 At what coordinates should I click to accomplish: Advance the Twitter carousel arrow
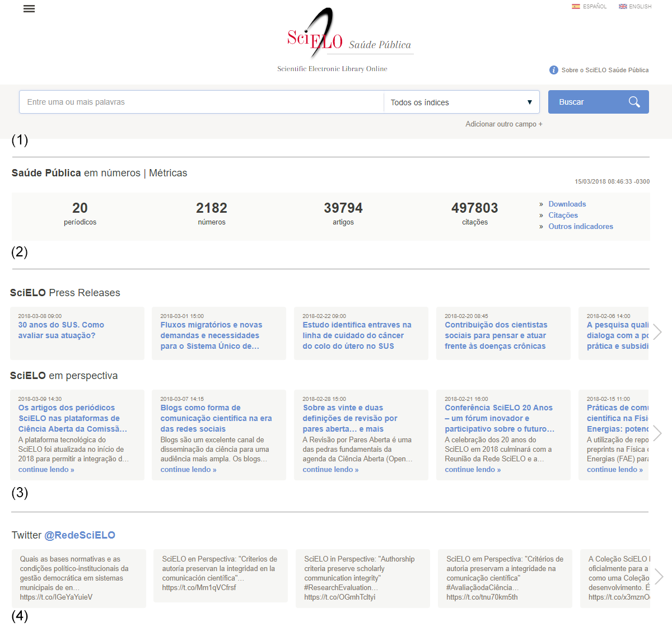pyautogui.click(x=659, y=577)
